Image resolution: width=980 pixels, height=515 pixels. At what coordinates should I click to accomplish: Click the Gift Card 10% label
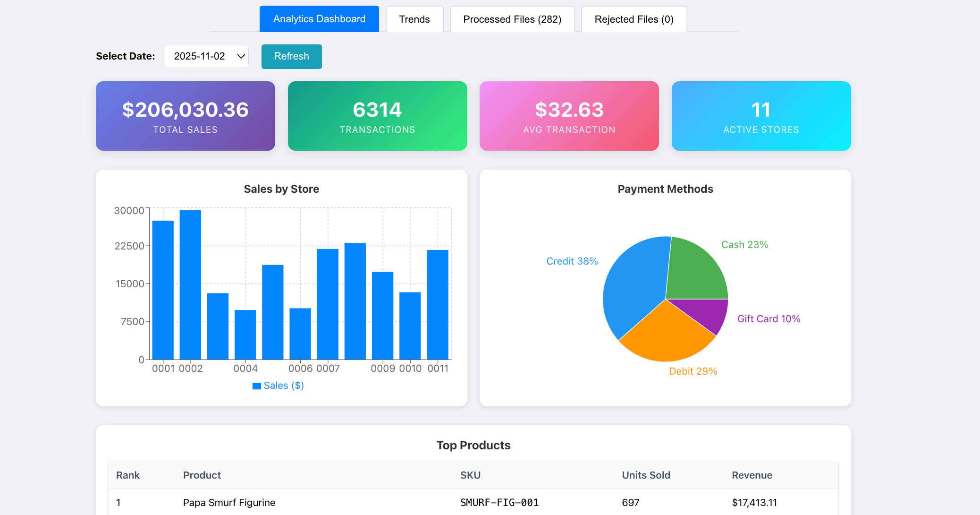coord(769,318)
